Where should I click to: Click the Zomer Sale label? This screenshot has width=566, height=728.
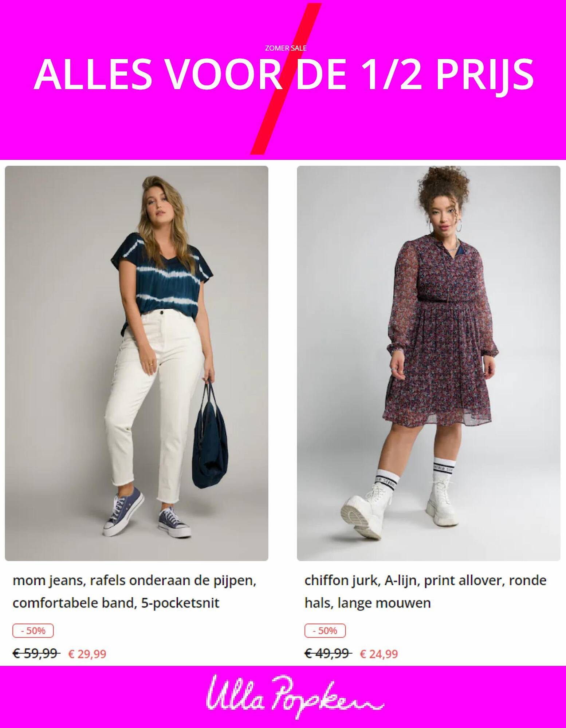(x=286, y=48)
